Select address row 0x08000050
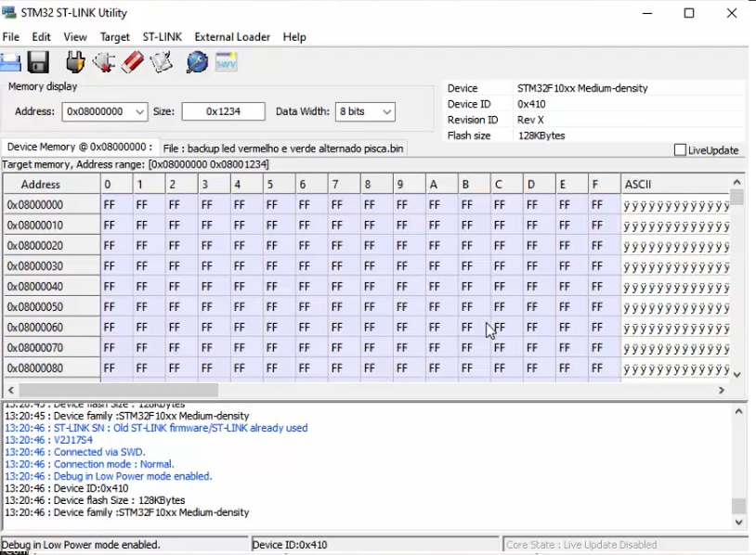This screenshot has width=756, height=555. click(52, 307)
